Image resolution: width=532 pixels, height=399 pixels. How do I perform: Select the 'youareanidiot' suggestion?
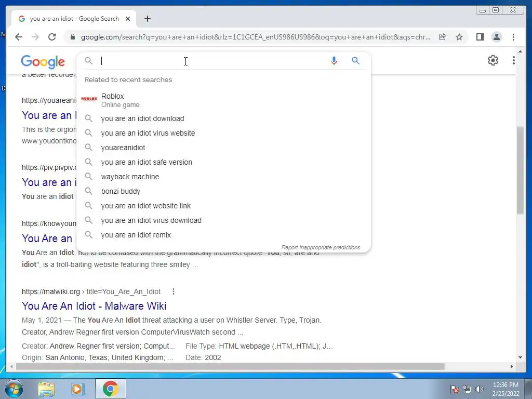(223, 148)
